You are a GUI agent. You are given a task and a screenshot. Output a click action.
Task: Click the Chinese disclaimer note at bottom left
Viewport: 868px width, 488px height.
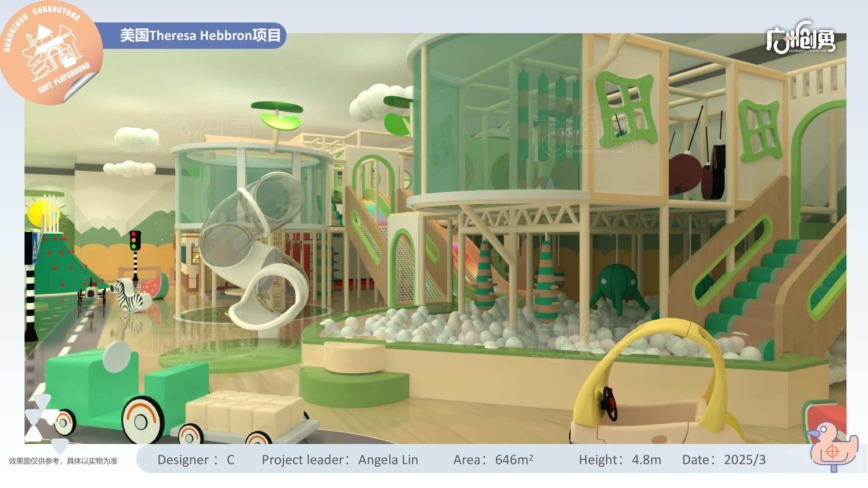(x=63, y=461)
